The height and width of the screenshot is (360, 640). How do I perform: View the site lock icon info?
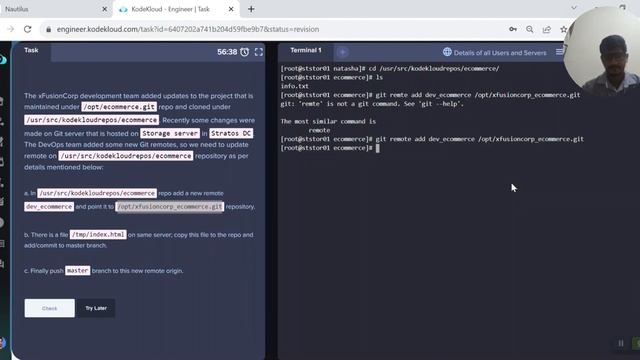(x=49, y=29)
